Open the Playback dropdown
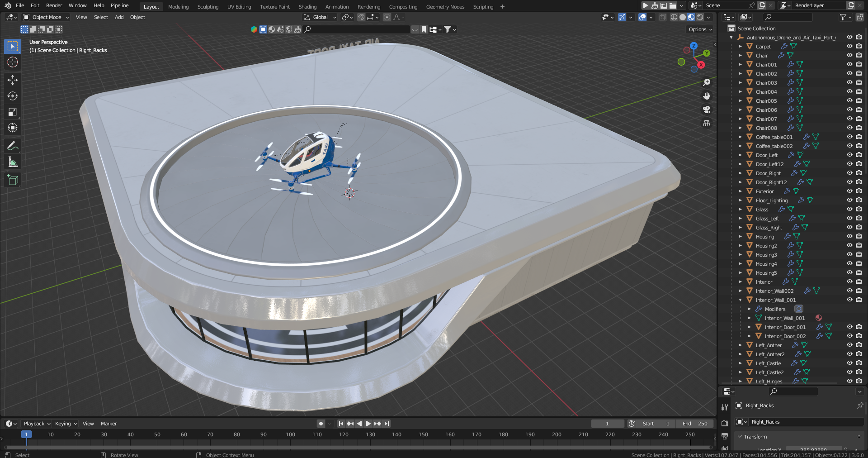Image resolution: width=868 pixels, height=458 pixels. pyautogui.click(x=37, y=424)
